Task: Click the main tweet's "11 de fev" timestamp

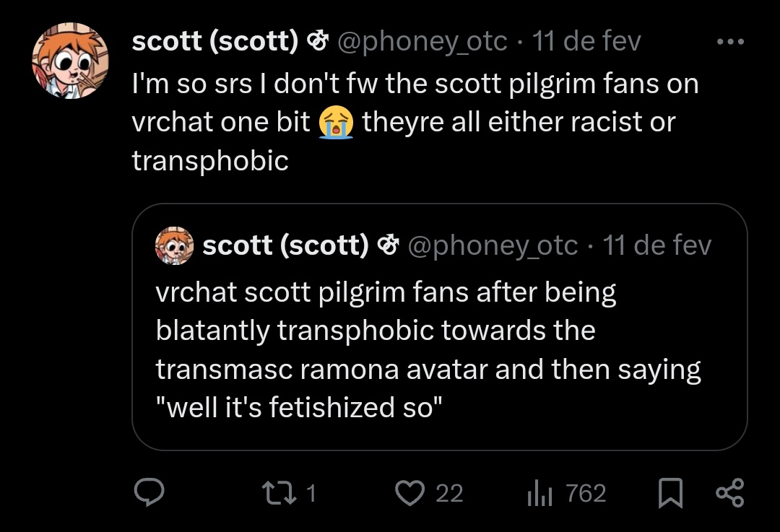Action: [x=586, y=42]
